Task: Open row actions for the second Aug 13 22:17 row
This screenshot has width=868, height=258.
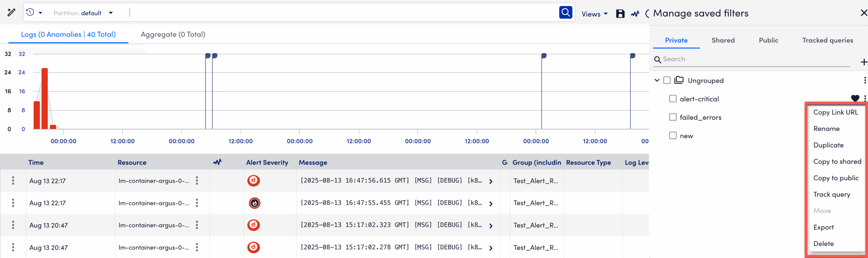Action: [13, 203]
